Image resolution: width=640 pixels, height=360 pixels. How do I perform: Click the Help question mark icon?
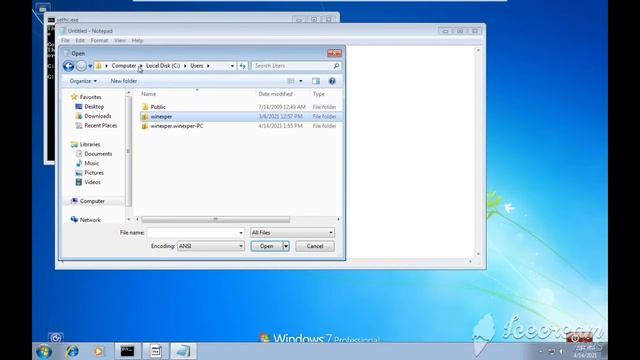(332, 81)
